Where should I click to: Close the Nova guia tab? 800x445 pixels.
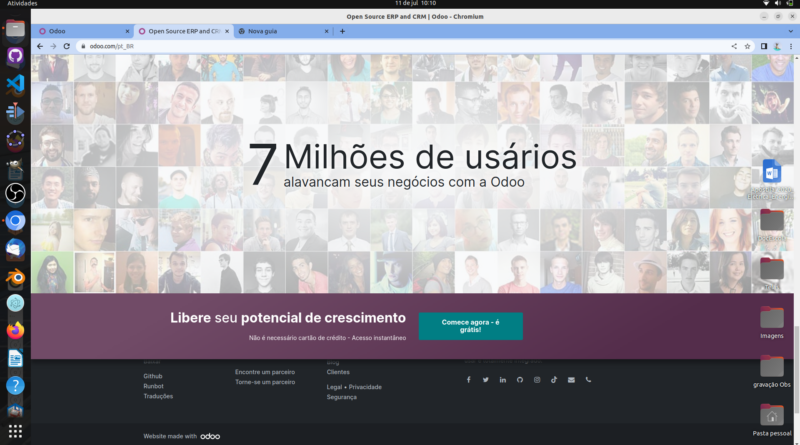click(x=327, y=31)
